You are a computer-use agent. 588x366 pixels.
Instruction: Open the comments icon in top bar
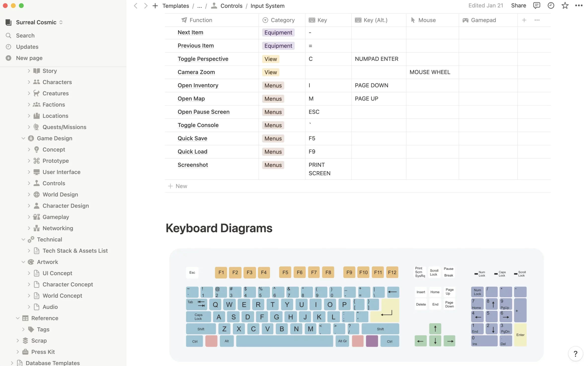[537, 5]
